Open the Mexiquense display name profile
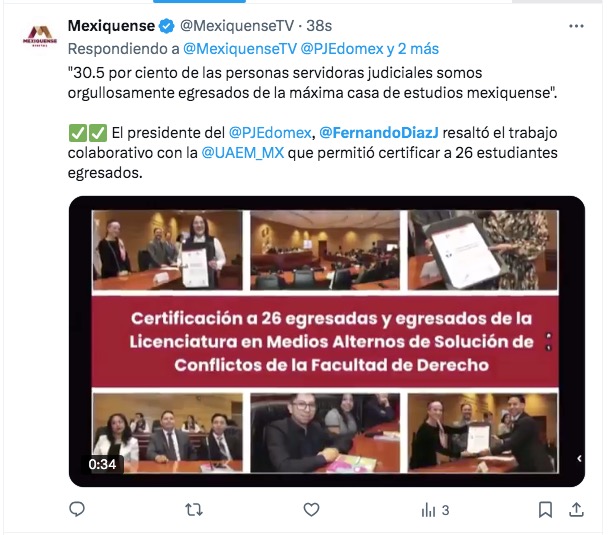Viewport: 608px width, 535px height. pos(111,26)
